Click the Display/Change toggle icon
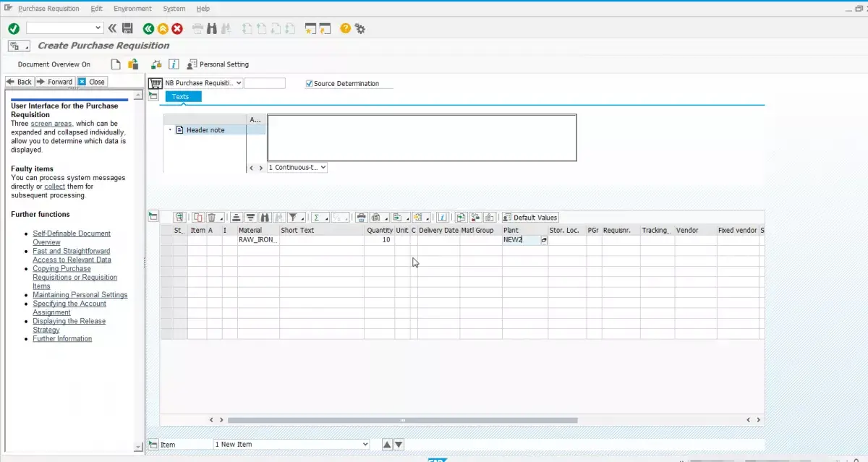This screenshot has height=462, width=868. click(156, 64)
